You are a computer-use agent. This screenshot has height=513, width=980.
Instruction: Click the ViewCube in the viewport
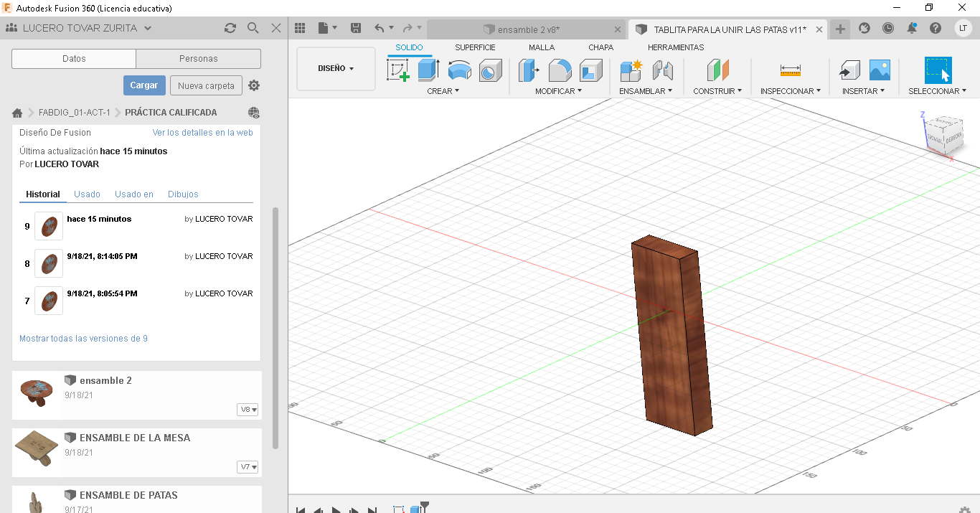pyautogui.click(x=943, y=134)
